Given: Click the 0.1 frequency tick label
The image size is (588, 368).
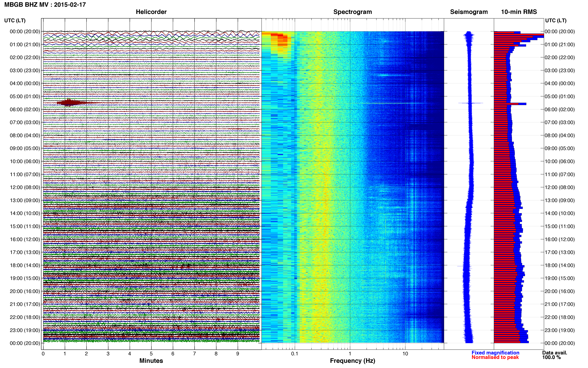Looking at the screenshot, I should [295, 354].
